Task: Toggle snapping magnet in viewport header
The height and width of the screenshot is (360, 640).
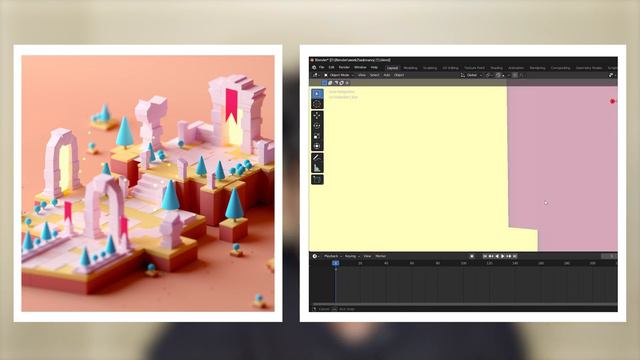Action: pyautogui.click(x=499, y=75)
